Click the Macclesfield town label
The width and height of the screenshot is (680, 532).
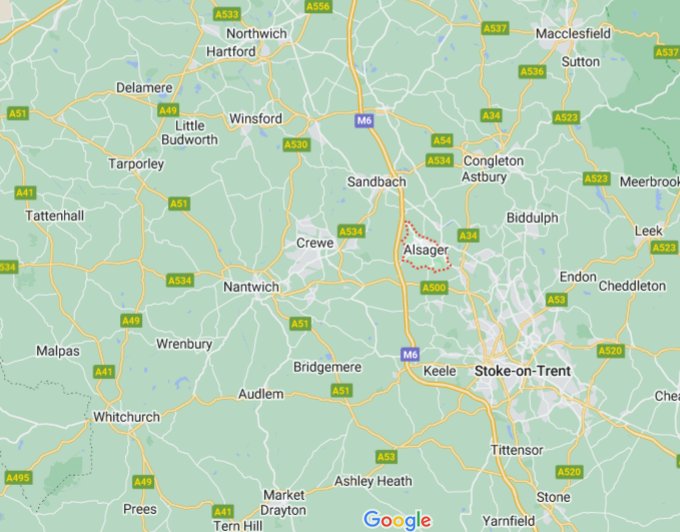point(573,33)
